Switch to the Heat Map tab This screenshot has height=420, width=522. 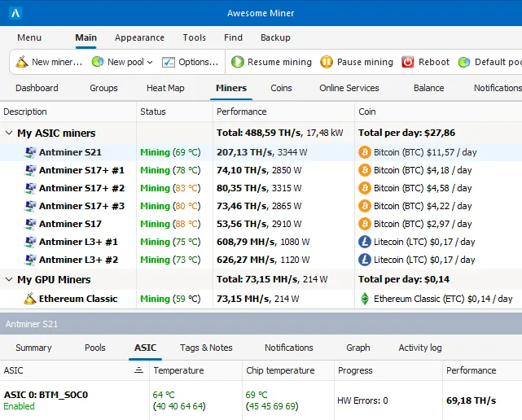[x=165, y=88]
